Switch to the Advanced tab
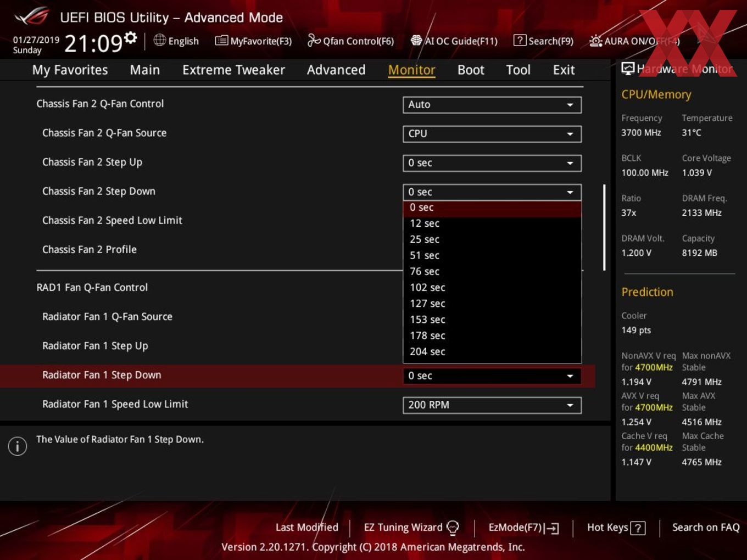747x560 pixels. 336,70
